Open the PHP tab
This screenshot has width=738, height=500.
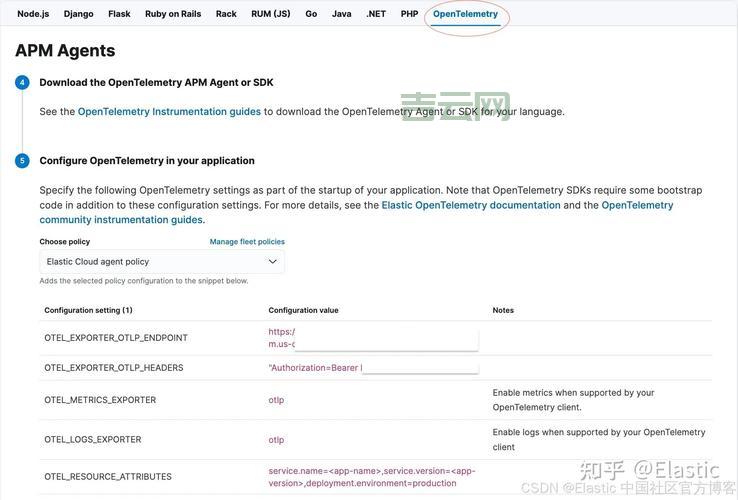click(x=409, y=14)
